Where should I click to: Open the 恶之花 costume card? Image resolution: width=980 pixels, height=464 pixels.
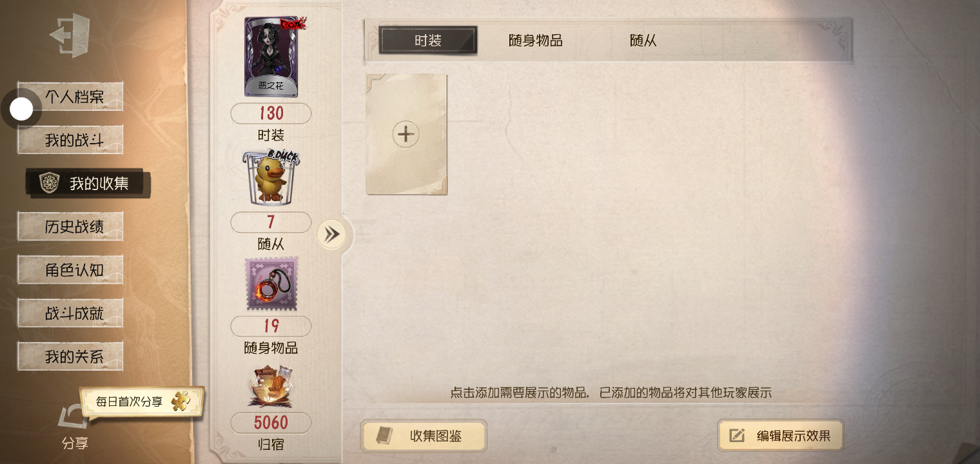[x=271, y=57]
